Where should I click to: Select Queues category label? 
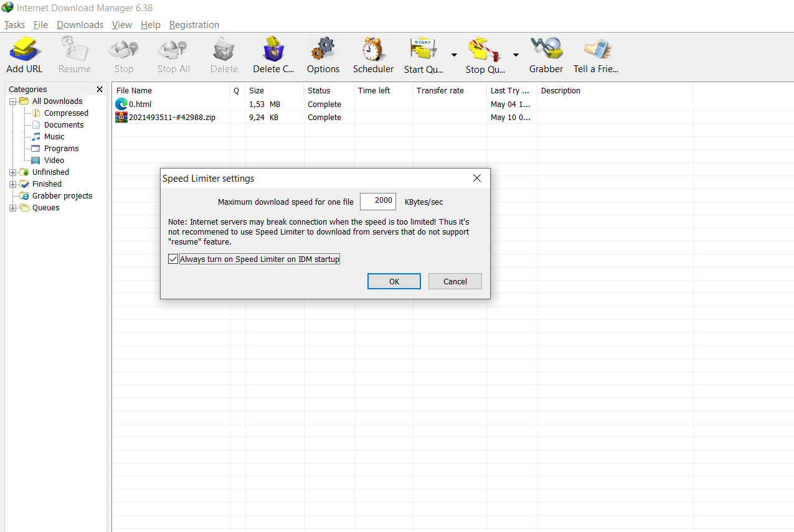[x=46, y=208]
